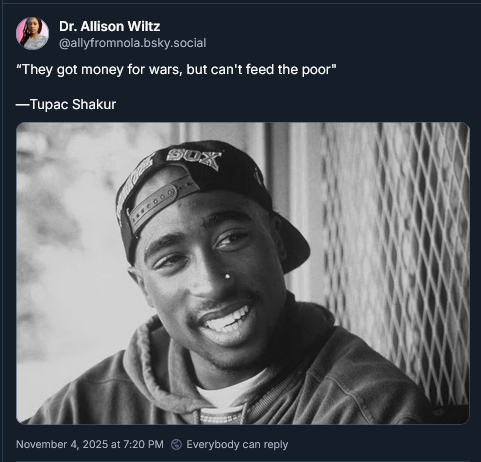Screen dimensions: 481x462
Task: Open the display name Dr. Allison Wiltz
Action: (x=110, y=26)
